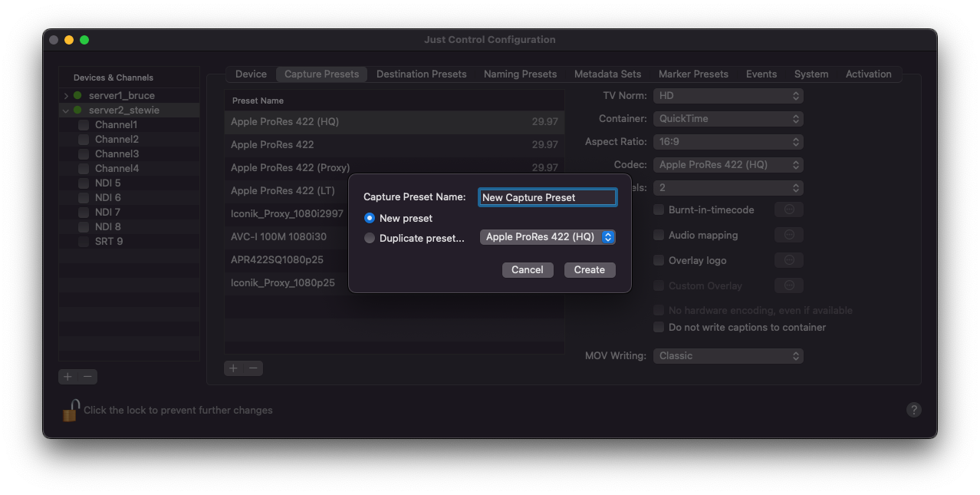The image size is (980, 495).
Task: Remove the capture preset with the minus button
Action: 253,368
